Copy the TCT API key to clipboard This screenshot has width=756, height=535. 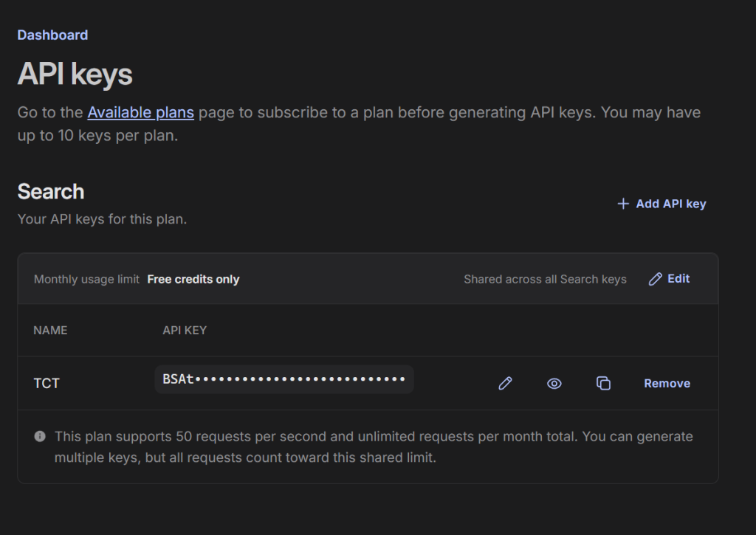coord(604,383)
